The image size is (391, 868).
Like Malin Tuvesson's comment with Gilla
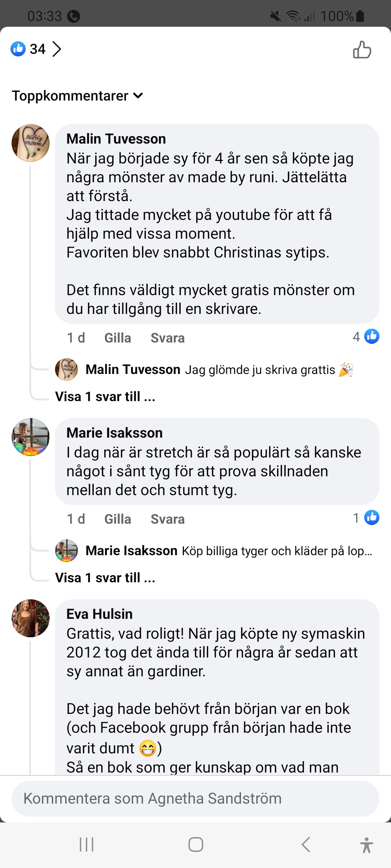[x=118, y=338]
